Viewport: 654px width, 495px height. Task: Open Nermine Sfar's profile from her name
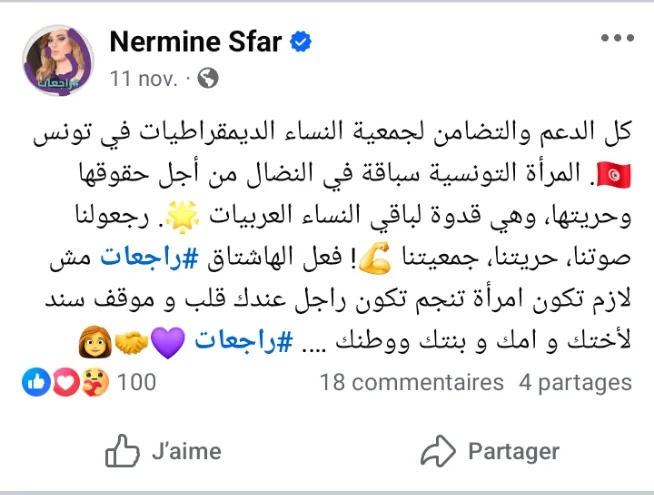click(196, 41)
